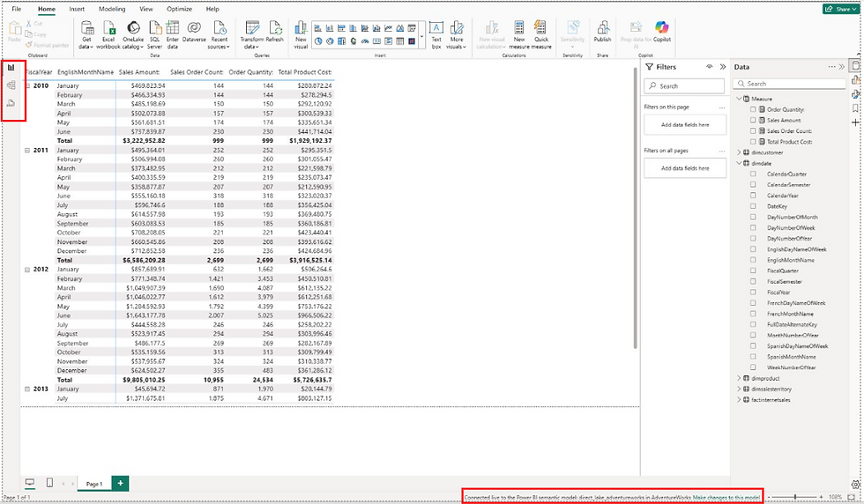Click the filter funnel icon in Filters header

point(649,67)
